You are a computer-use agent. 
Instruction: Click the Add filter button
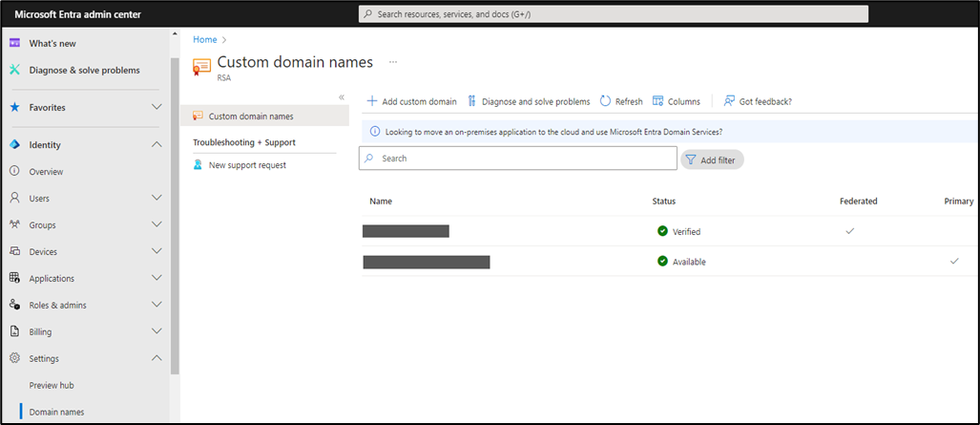pyautogui.click(x=712, y=160)
